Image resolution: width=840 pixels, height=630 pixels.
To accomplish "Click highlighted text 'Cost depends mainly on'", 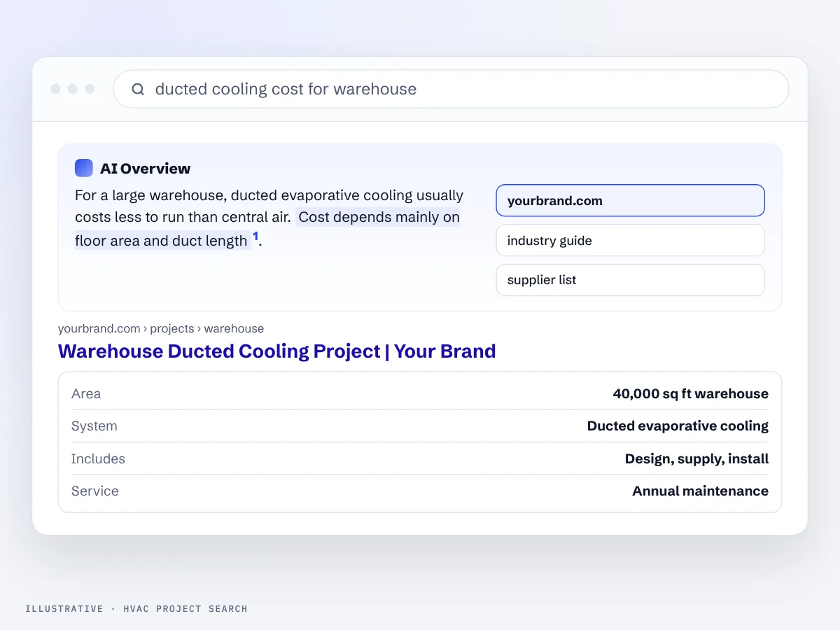I will click(379, 217).
